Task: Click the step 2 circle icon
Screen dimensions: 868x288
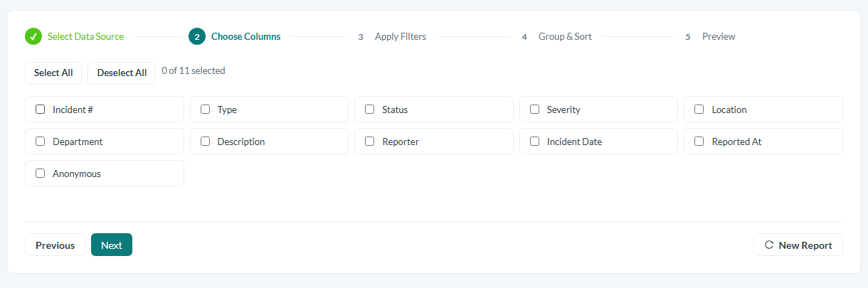Action: tap(197, 36)
